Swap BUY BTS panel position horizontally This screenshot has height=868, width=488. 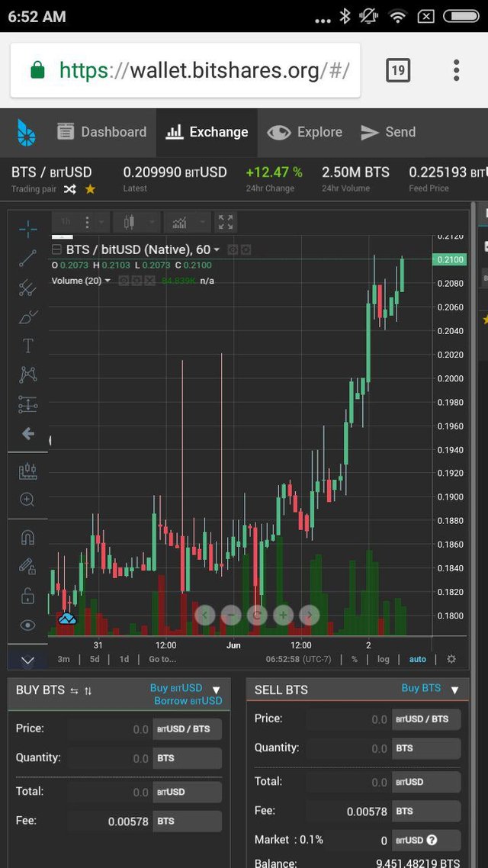tap(74, 690)
